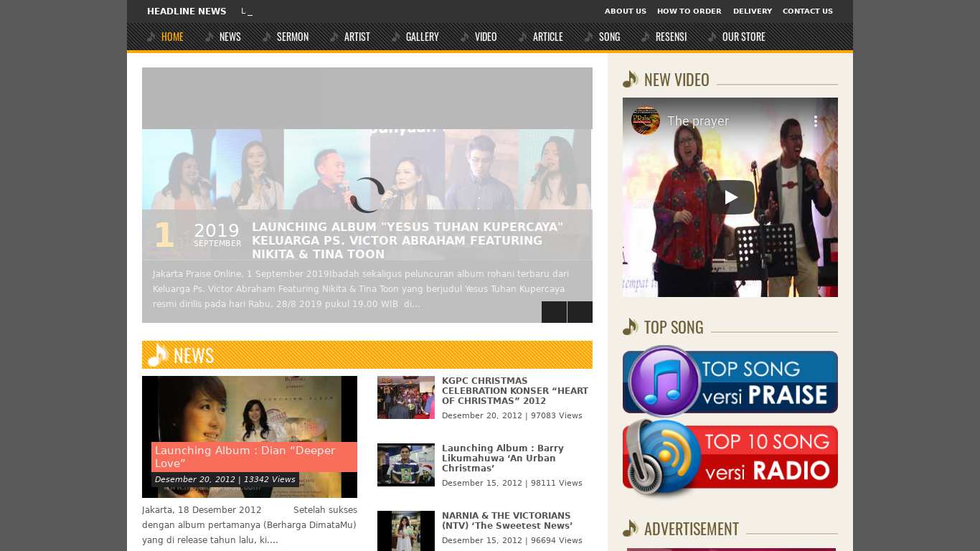Screen dimensions: 980x551
Task: Go to the Artist section
Action: 357,37
